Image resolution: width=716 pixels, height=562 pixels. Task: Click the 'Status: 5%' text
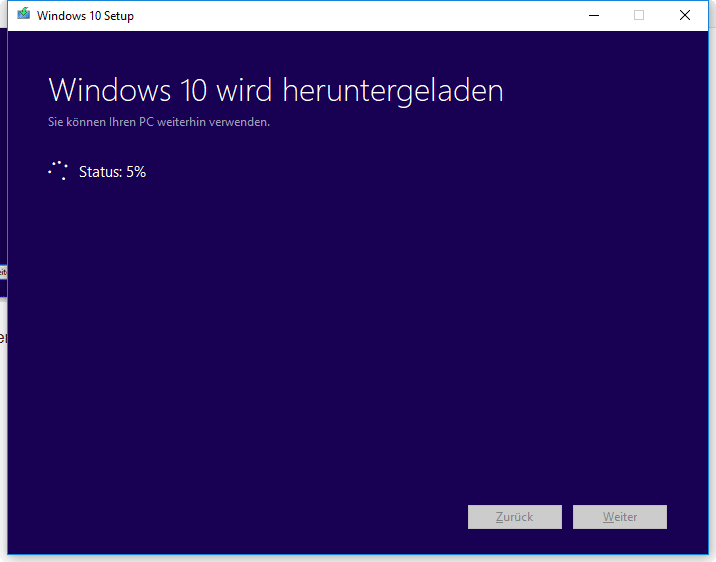point(112,172)
